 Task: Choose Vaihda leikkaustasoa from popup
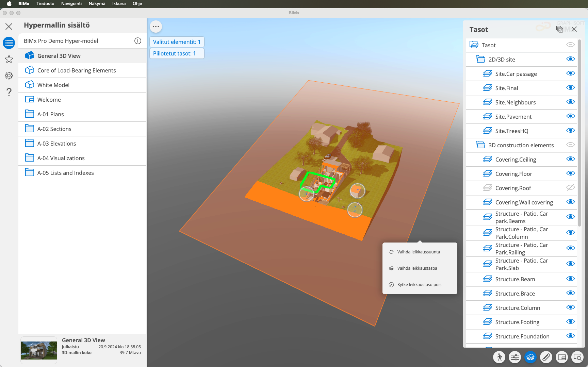[x=420, y=268]
